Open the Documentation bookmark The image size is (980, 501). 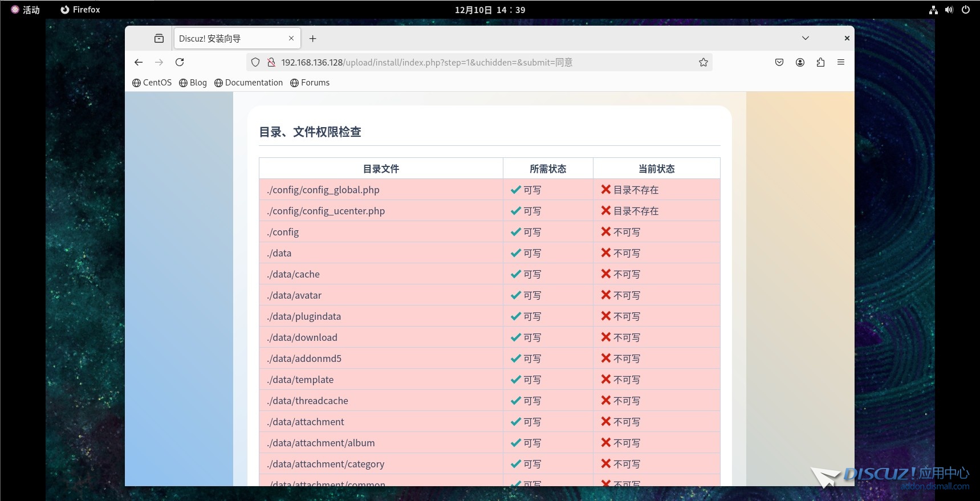(x=249, y=83)
